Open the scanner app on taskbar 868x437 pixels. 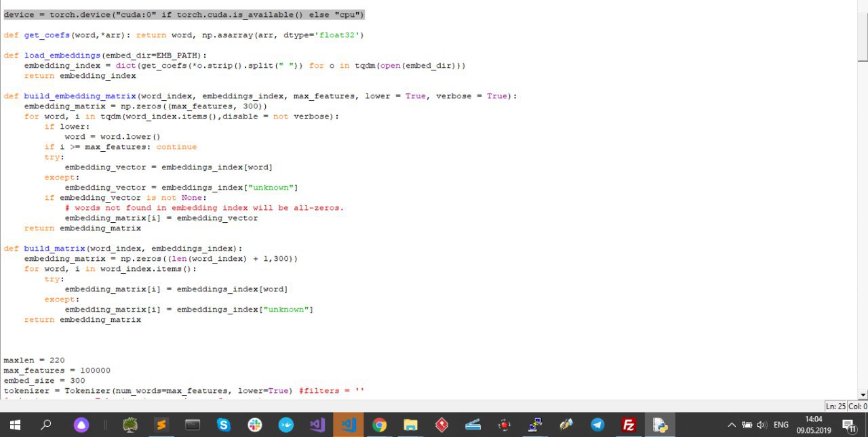(473, 425)
